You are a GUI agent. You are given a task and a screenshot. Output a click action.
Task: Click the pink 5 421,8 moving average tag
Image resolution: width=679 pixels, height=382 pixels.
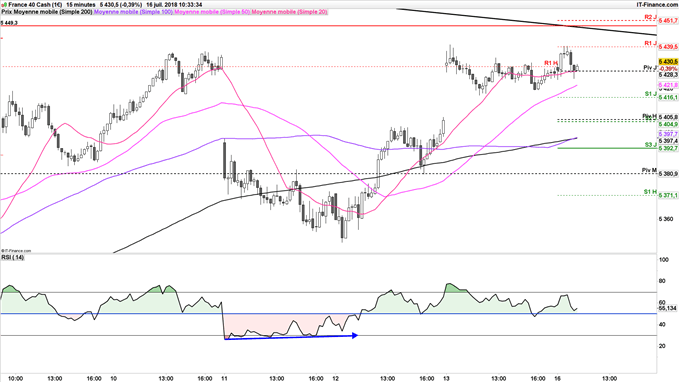tap(668, 85)
